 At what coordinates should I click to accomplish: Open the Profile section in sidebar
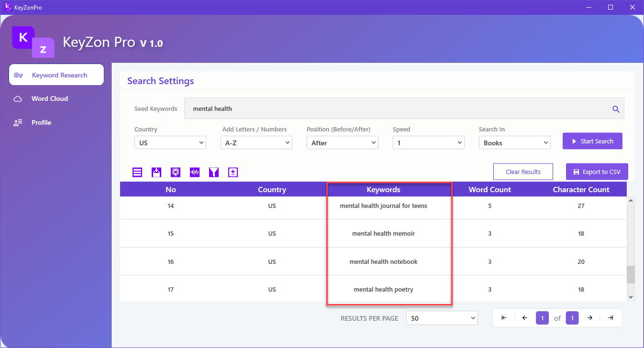[x=41, y=122]
